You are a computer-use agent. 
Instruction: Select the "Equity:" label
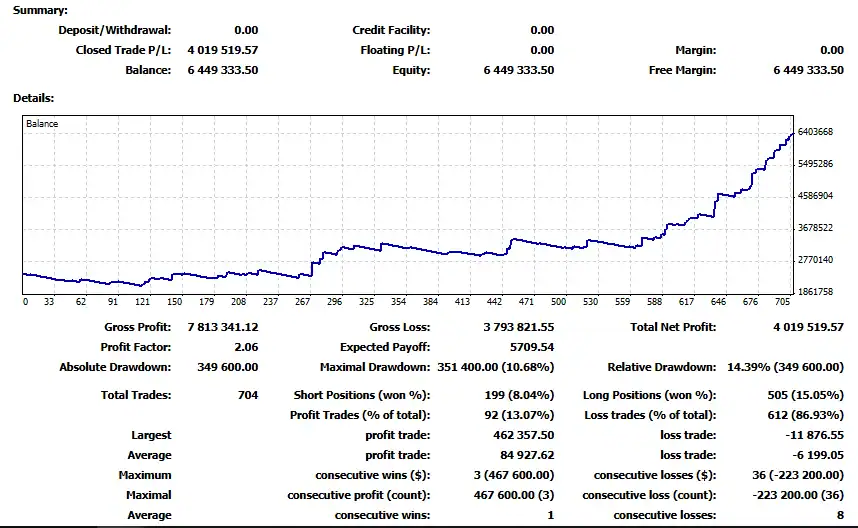411,70
